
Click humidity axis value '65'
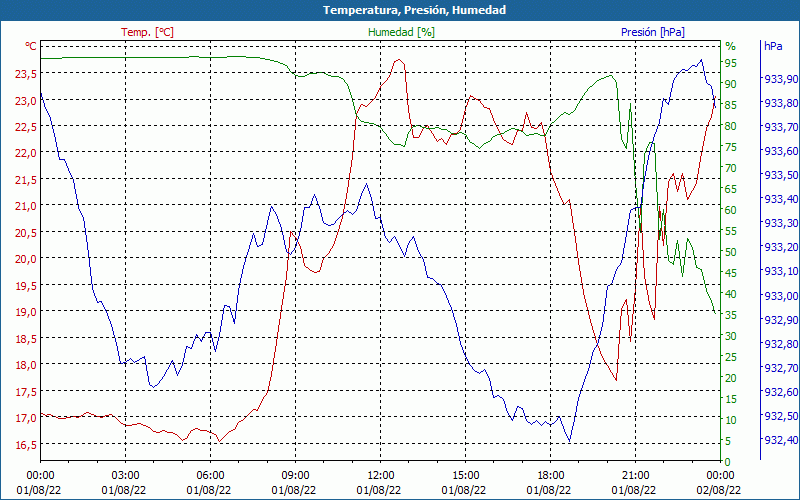731,189
